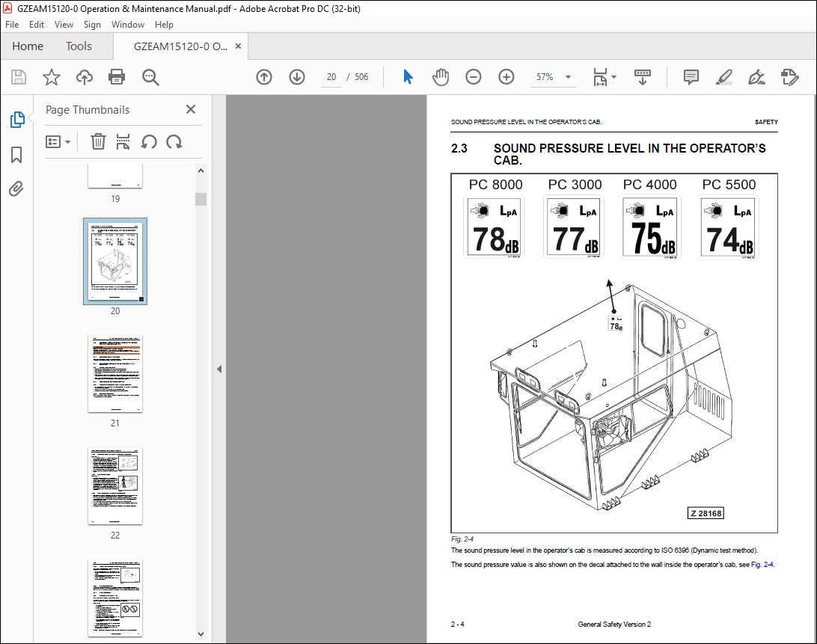Open the View menu

tap(64, 25)
